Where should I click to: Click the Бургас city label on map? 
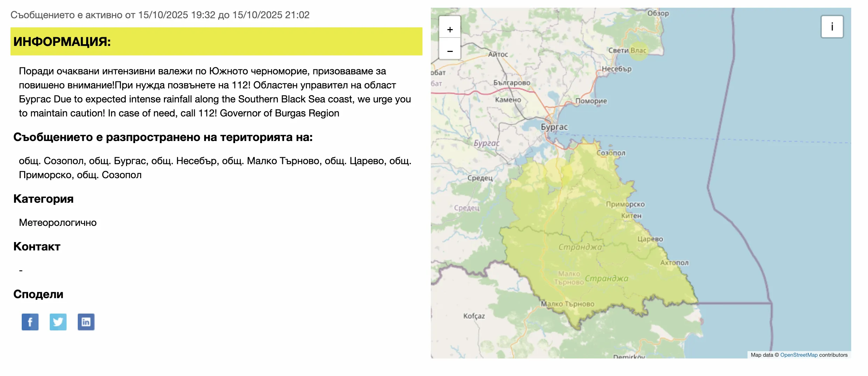(554, 127)
